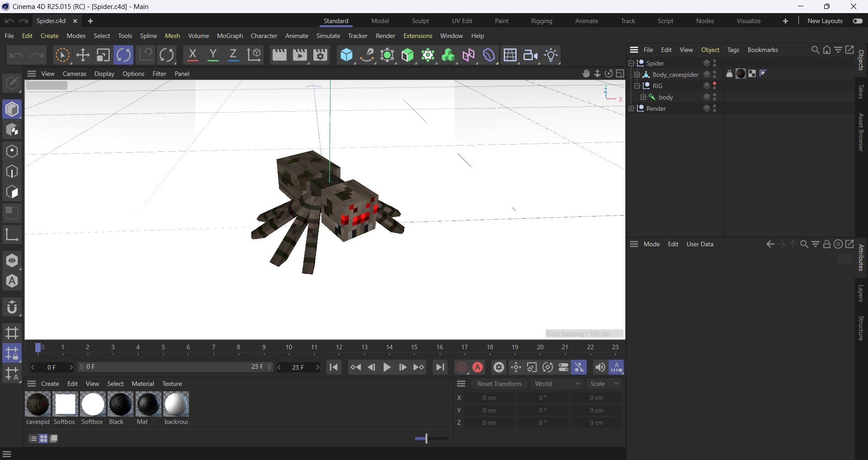The width and height of the screenshot is (868, 460).
Task: Switch to the Sculpt layout tab
Action: coord(420,21)
